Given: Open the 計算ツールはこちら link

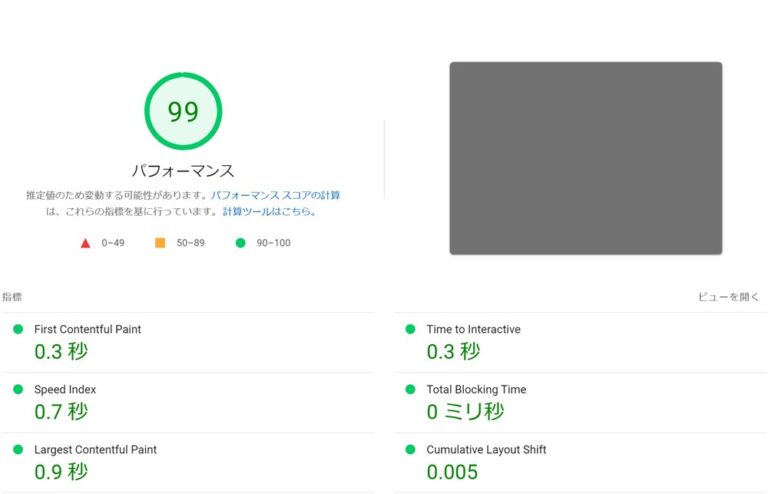Looking at the screenshot, I should click(x=269, y=212).
